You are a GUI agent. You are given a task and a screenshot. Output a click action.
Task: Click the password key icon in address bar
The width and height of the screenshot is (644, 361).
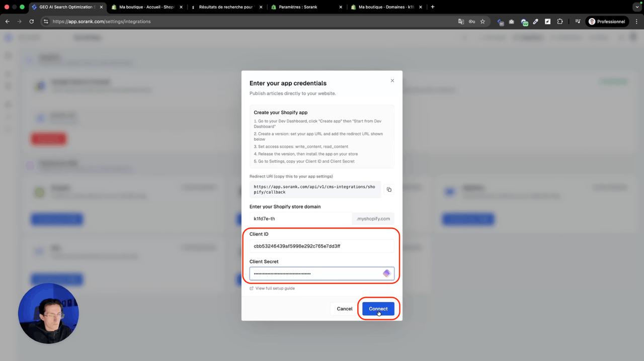[472, 22]
